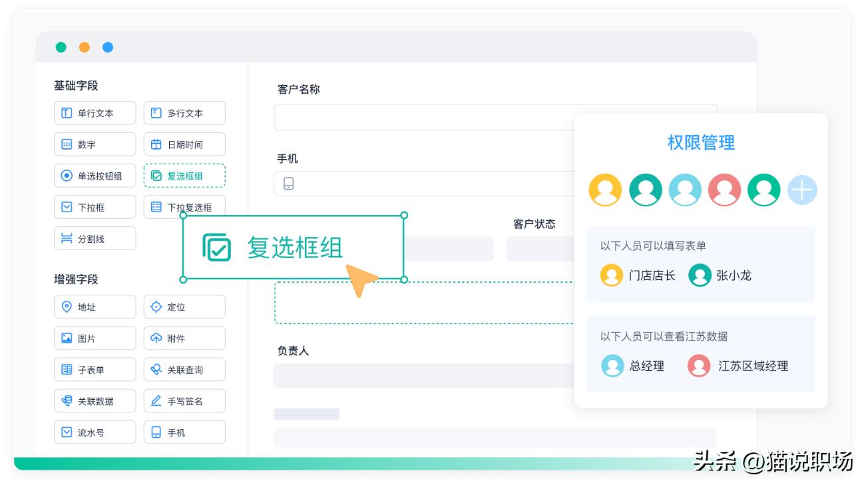The image size is (868, 487).
Task: Select the 复选框组 checkbox group field
Action: click(x=184, y=176)
